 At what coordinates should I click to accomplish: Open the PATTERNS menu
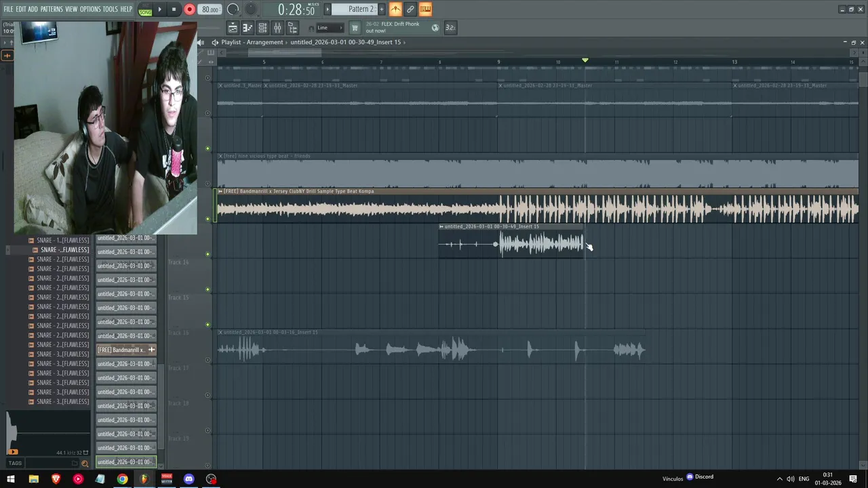point(52,9)
